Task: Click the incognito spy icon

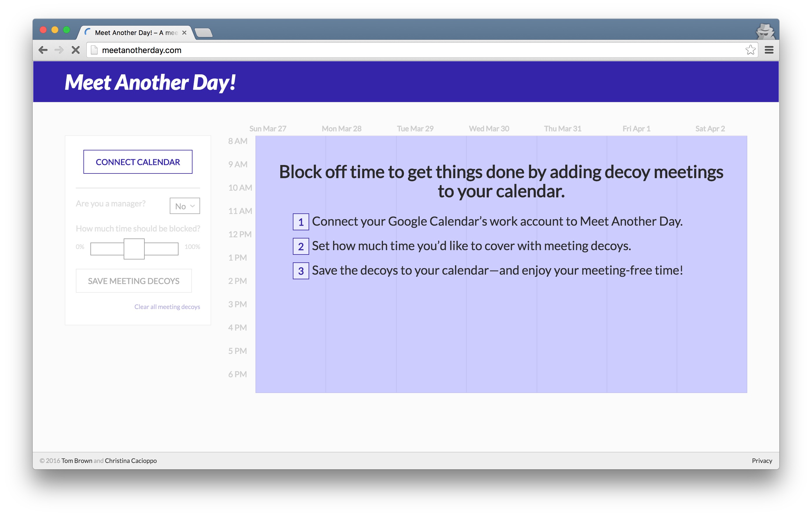Action: (x=764, y=31)
